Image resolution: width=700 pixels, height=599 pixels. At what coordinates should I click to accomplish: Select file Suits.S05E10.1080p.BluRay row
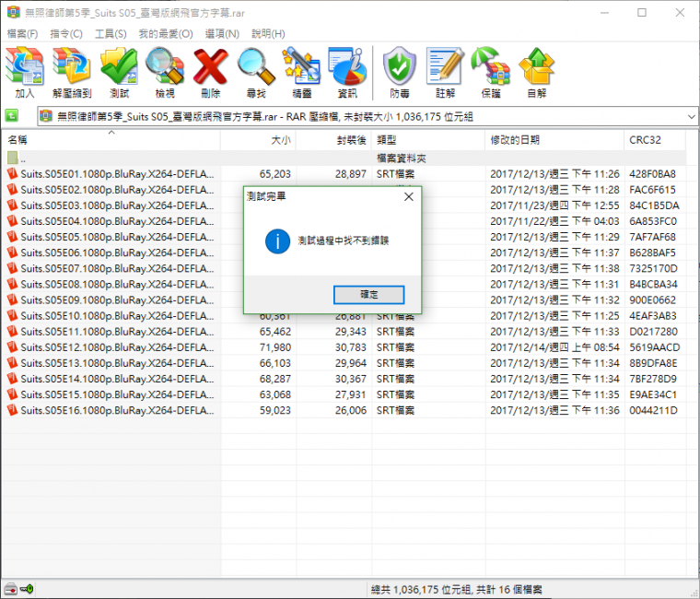click(x=117, y=316)
